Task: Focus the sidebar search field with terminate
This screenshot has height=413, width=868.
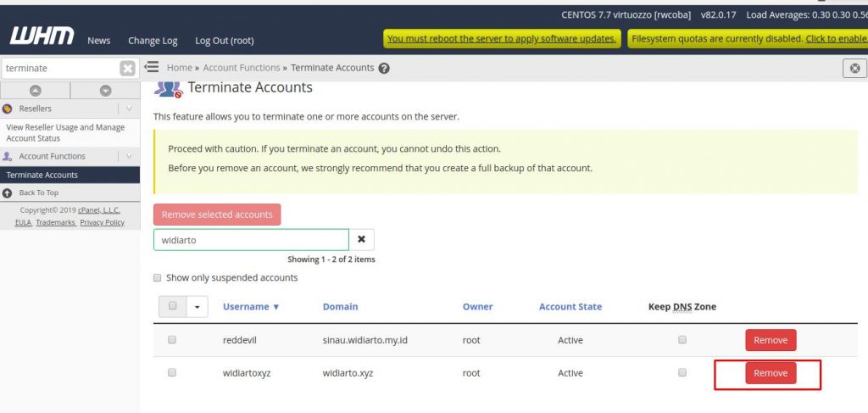Action: tap(61, 69)
